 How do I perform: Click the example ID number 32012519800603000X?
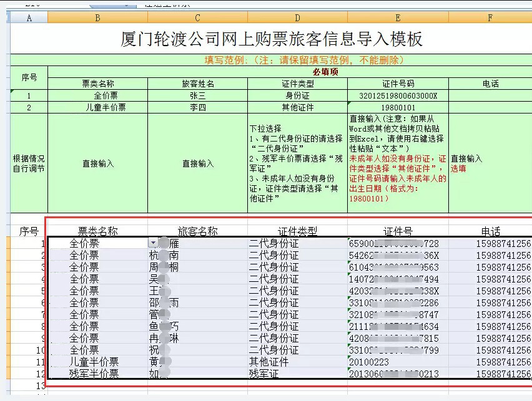[x=398, y=95]
